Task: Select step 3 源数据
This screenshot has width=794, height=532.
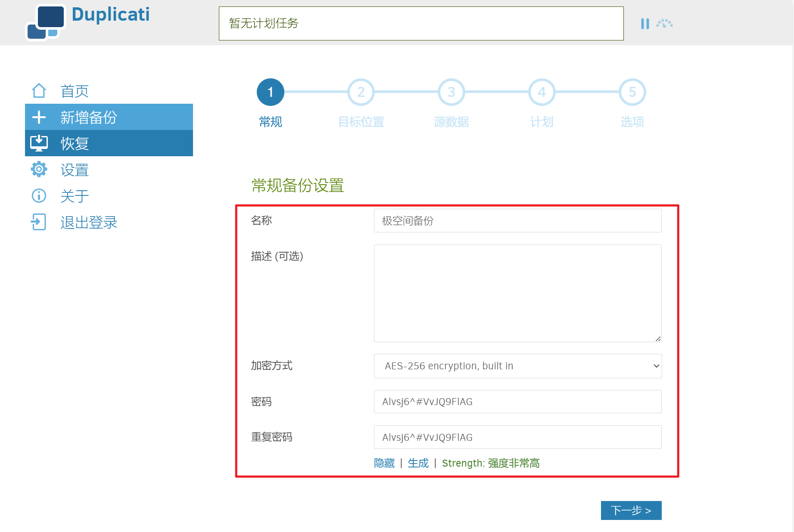Action: pos(451,92)
